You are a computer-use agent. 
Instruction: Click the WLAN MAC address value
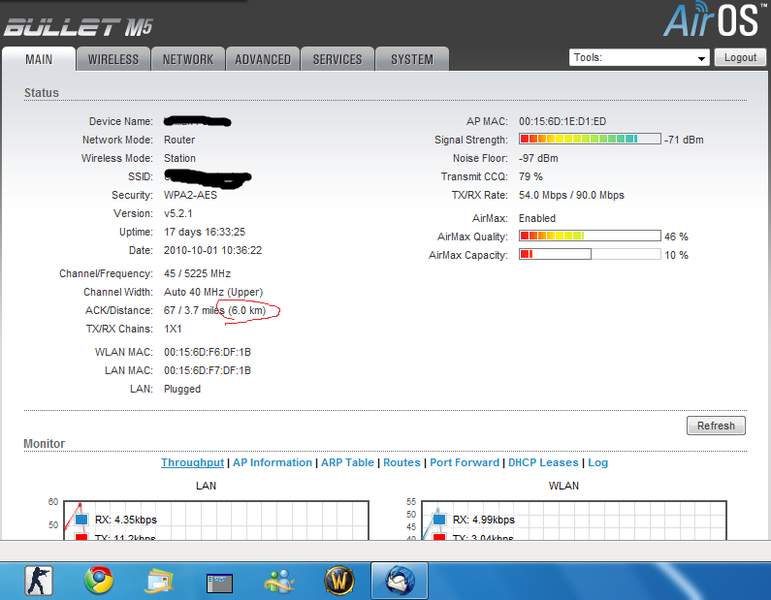pos(208,352)
